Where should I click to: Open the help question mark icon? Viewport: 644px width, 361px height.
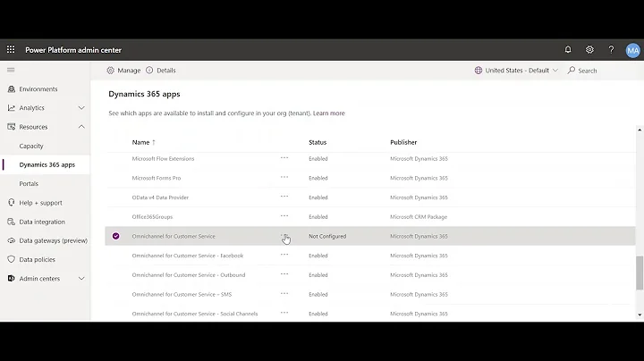coord(611,50)
